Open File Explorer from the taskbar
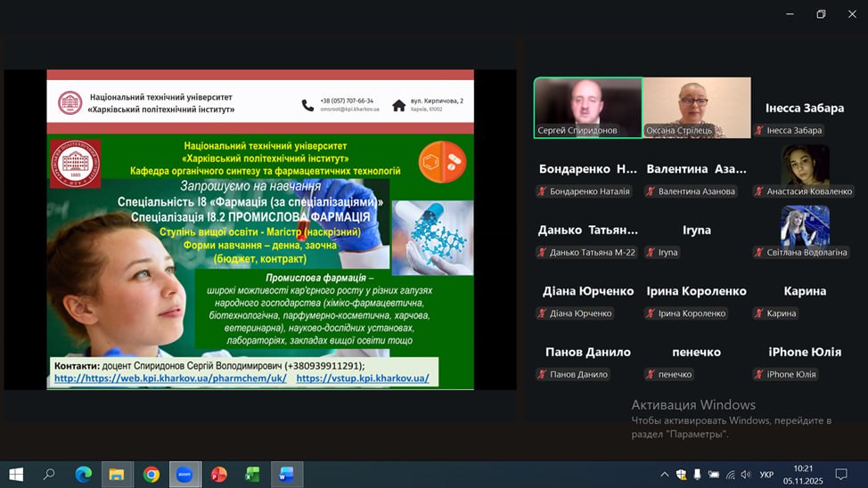 click(117, 475)
